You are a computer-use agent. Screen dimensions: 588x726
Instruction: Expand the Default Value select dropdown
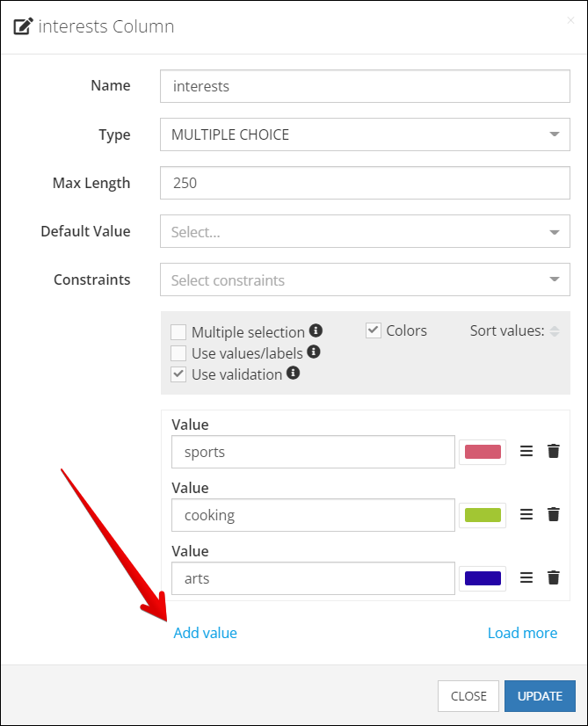click(x=365, y=231)
